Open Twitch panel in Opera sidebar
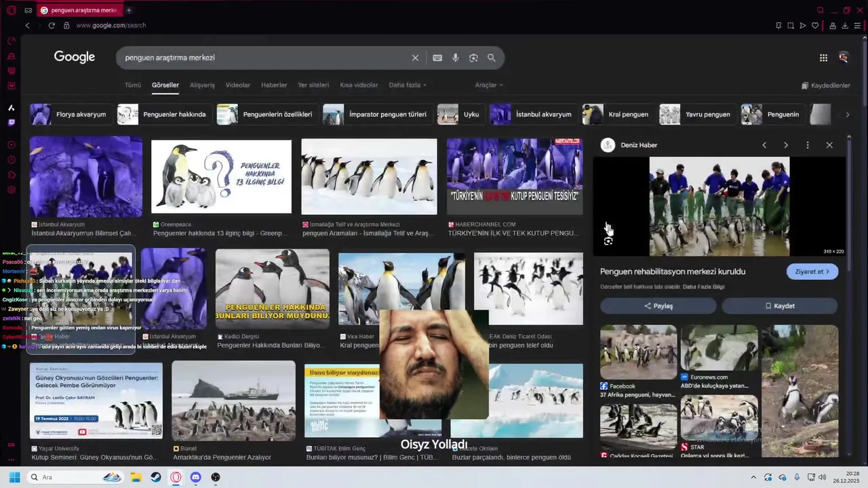Image resolution: width=868 pixels, height=488 pixels. (11, 123)
